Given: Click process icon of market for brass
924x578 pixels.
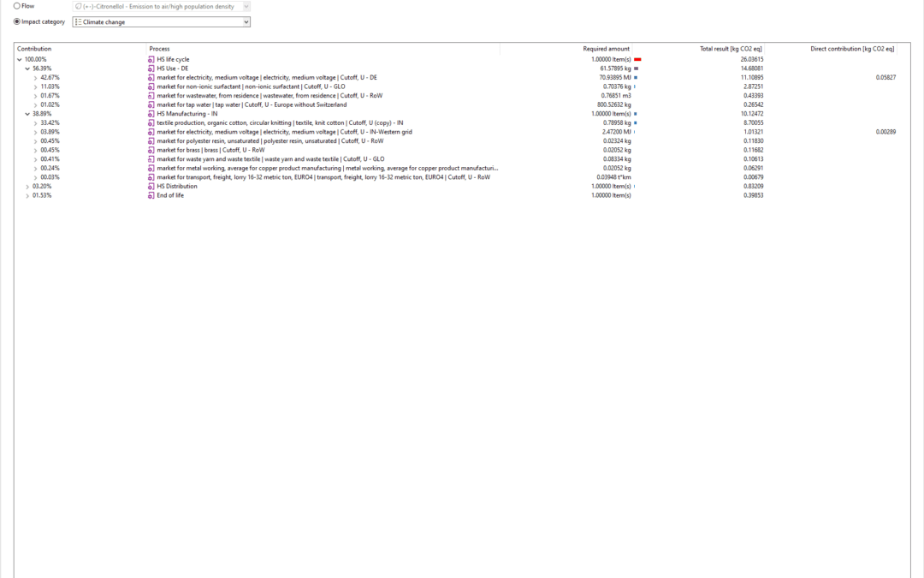Looking at the screenshot, I should pos(151,150).
